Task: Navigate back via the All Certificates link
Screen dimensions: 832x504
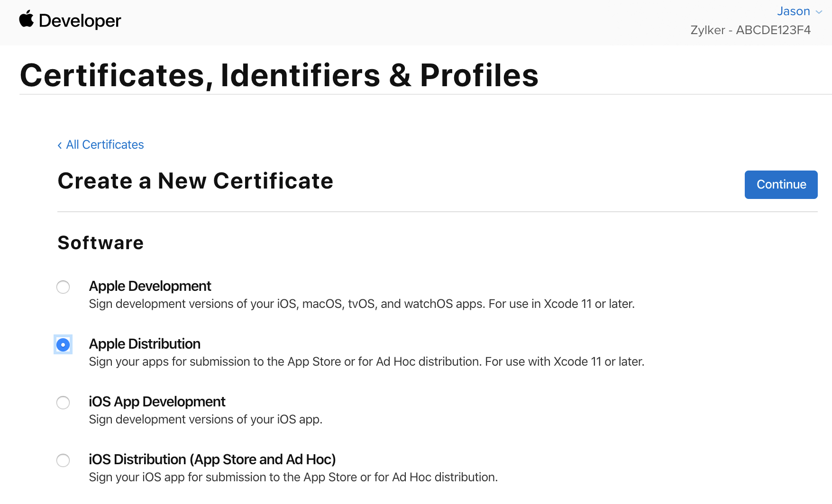Action: click(x=104, y=144)
